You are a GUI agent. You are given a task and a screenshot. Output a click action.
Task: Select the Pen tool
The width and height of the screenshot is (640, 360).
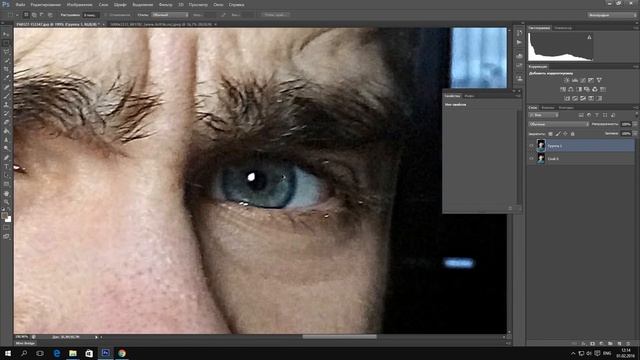(x=6, y=158)
